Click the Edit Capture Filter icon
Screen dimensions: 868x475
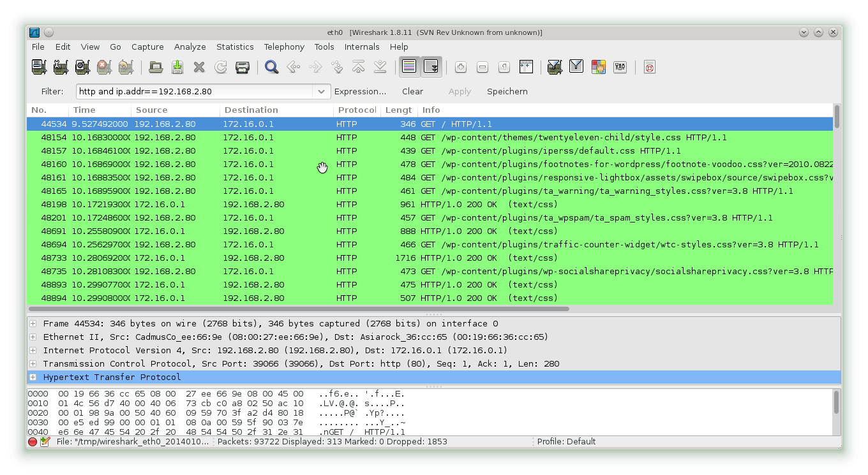pyautogui.click(x=555, y=67)
